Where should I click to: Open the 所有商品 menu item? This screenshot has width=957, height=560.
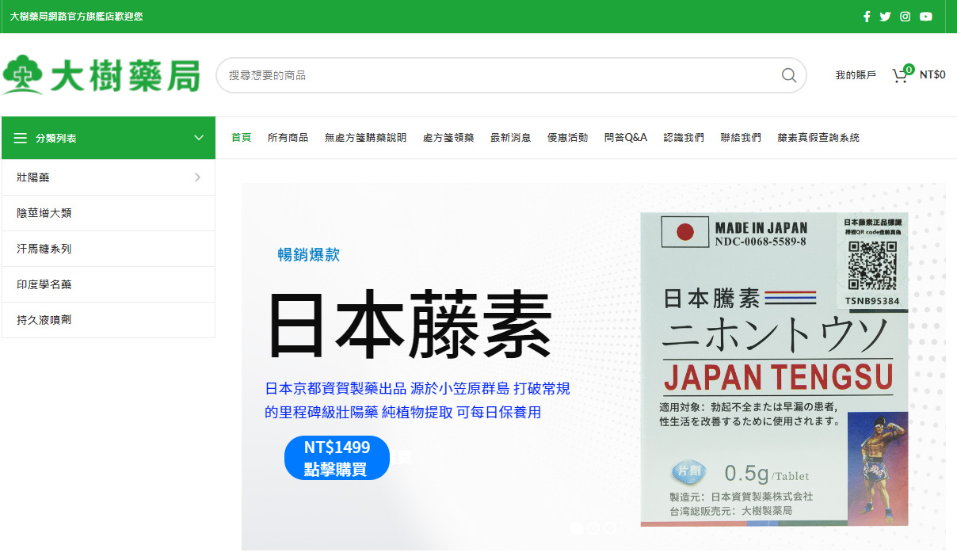coord(288,137)
